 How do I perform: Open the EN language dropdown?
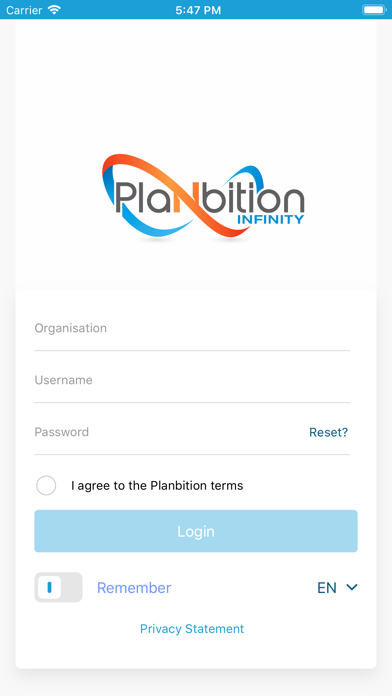point(337,588)
